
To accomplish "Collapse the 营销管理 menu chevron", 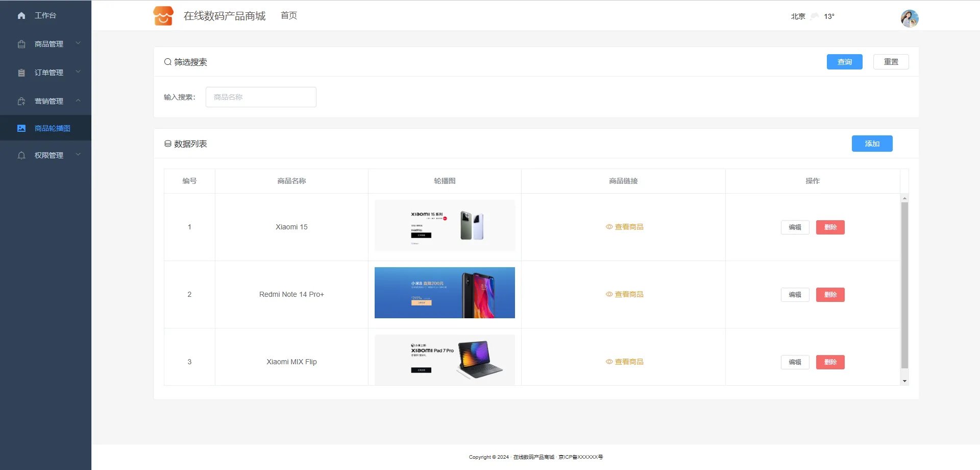I will [78, 101].
